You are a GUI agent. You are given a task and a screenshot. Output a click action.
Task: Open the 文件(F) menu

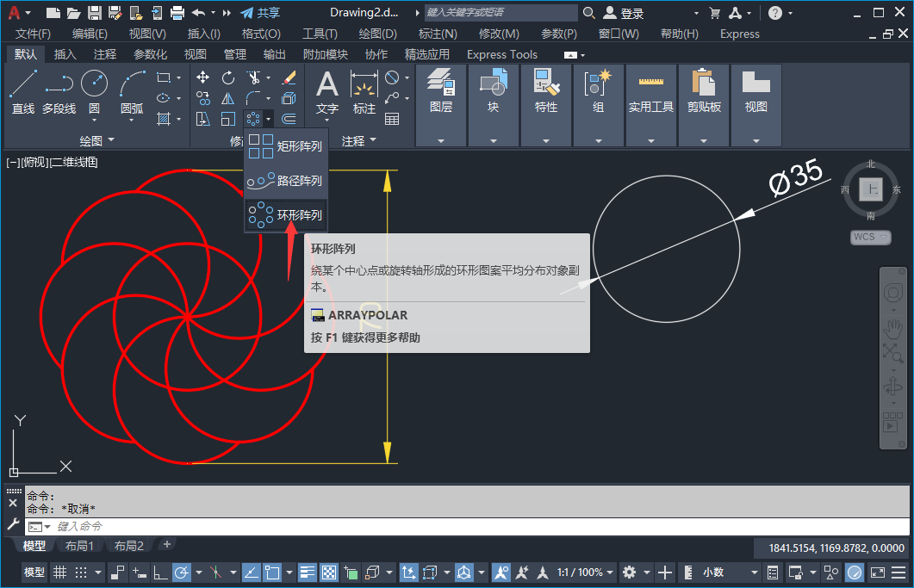33,34
